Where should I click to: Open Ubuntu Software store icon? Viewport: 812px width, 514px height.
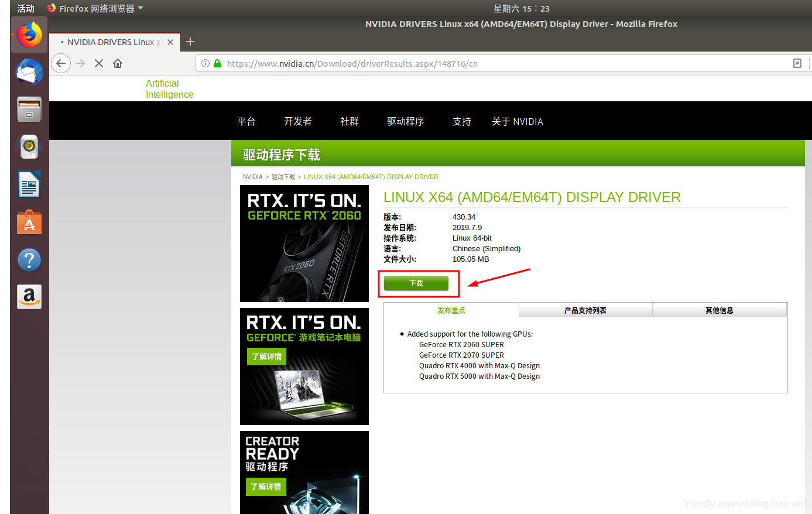(29, 222)
